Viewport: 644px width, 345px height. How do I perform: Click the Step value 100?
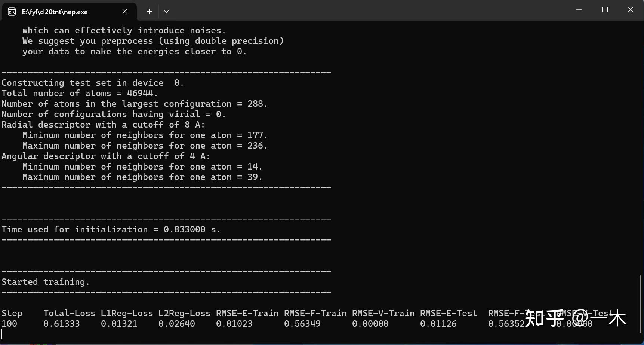click(x=10, y=324)
